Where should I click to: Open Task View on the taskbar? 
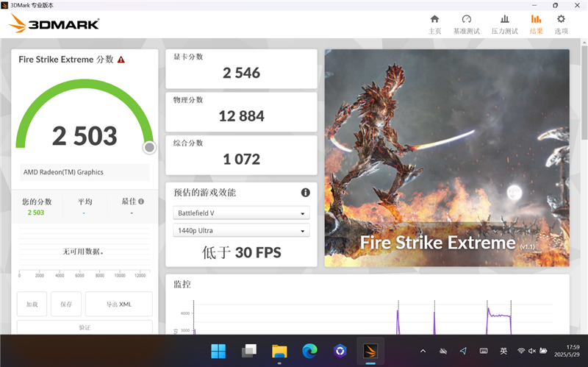(249, 352)
